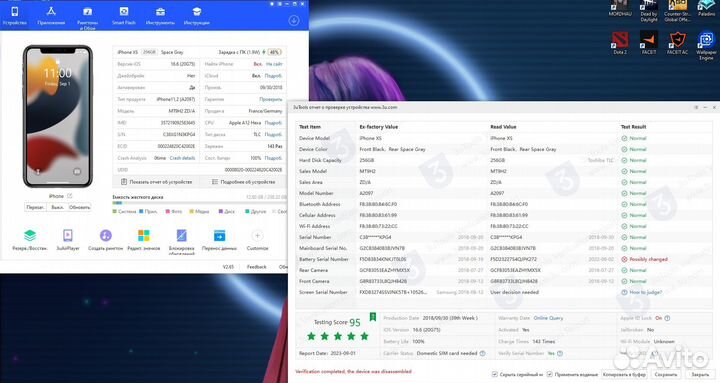Open the Инструкции tutorials tab
720x383 pixels.
pos(197,15)
